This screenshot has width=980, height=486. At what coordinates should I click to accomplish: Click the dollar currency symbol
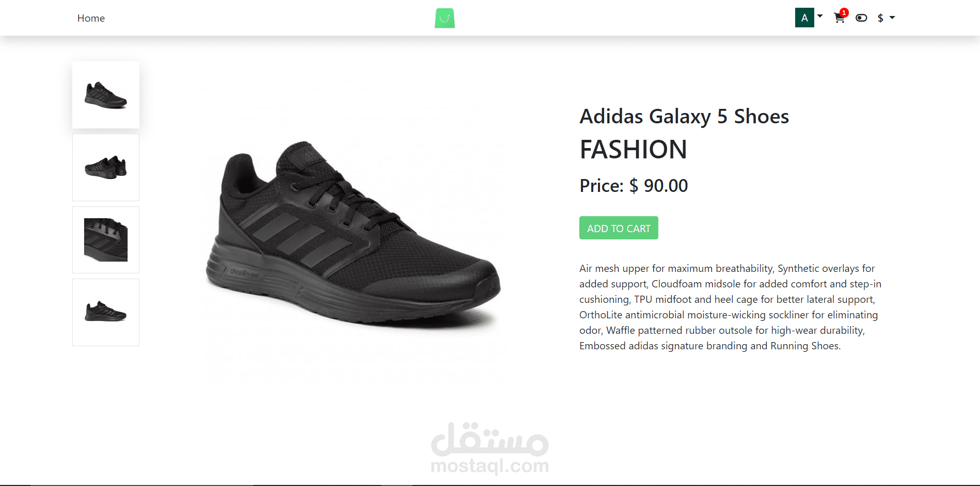880,18
